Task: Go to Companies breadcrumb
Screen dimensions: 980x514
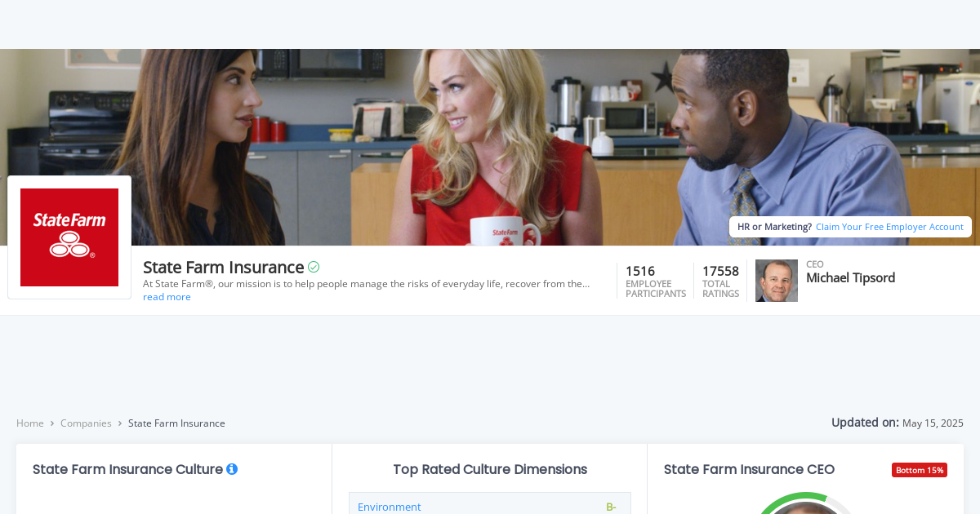Action: pos(86,423)
